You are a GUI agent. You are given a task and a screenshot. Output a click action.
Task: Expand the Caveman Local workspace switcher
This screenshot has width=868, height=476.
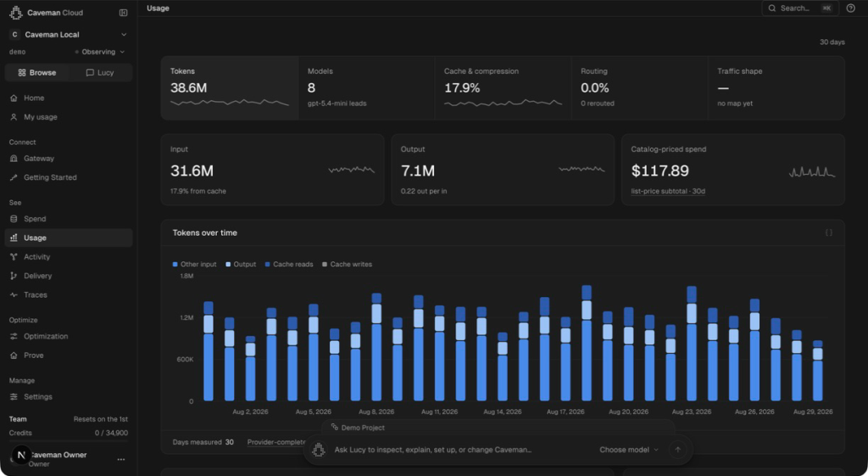tap(69, 34)
